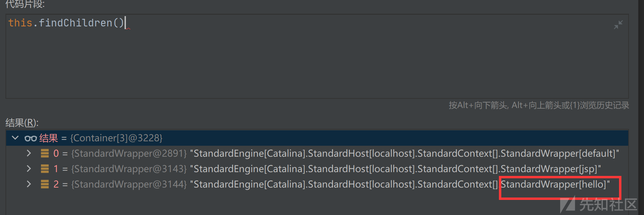Click the Alt+arrow history hint text
Viewport: 644px width, 215px height.
coord(539,105)
